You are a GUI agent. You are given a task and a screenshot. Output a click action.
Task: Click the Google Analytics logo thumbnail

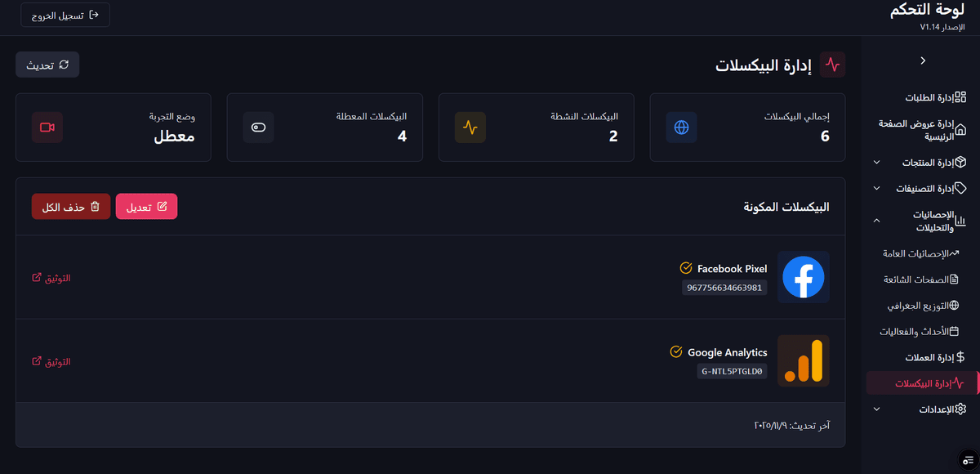[804, 360]
